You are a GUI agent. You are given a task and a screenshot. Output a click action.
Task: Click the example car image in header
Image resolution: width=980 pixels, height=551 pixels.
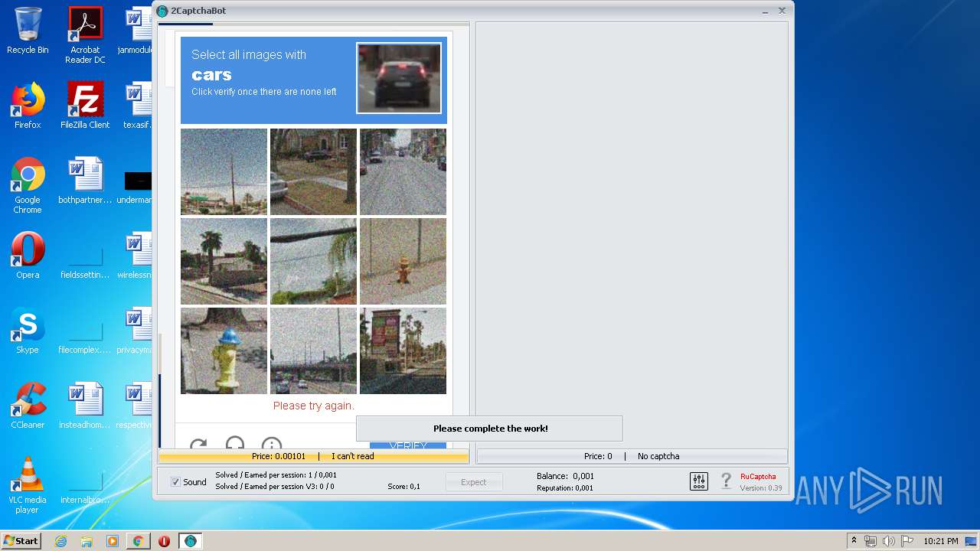(399, 78)
